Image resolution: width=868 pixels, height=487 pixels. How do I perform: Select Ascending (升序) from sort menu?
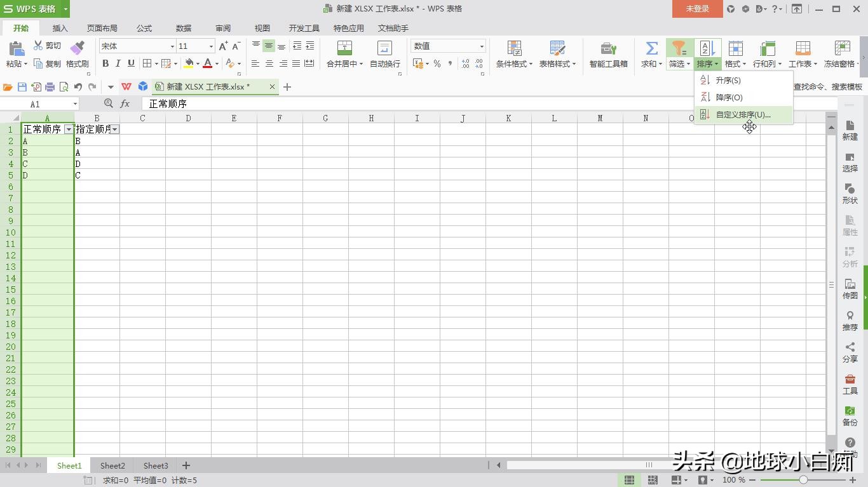743,80
